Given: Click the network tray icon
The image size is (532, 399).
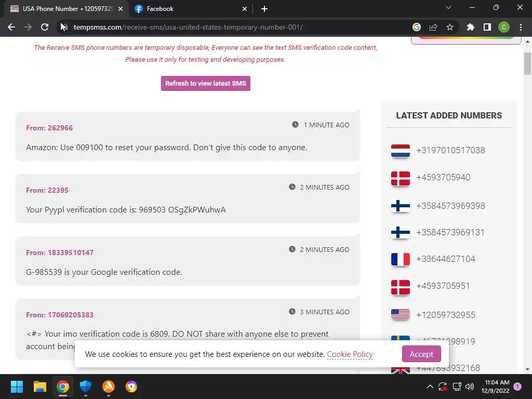Looking at the screenshot, I should tap(457, 387).
